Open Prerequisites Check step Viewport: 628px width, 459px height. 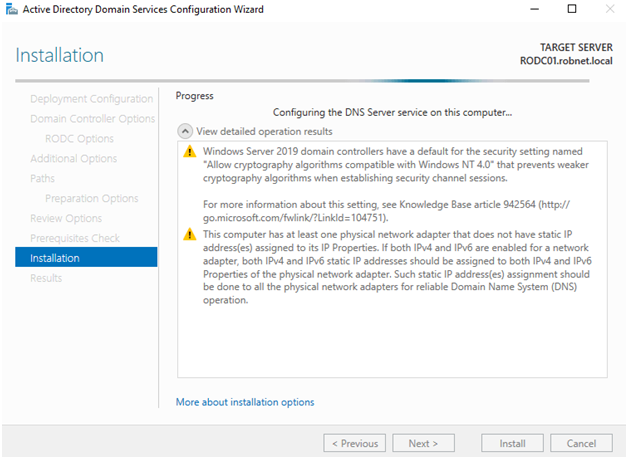pyautogui.click(x=75, y=238)
